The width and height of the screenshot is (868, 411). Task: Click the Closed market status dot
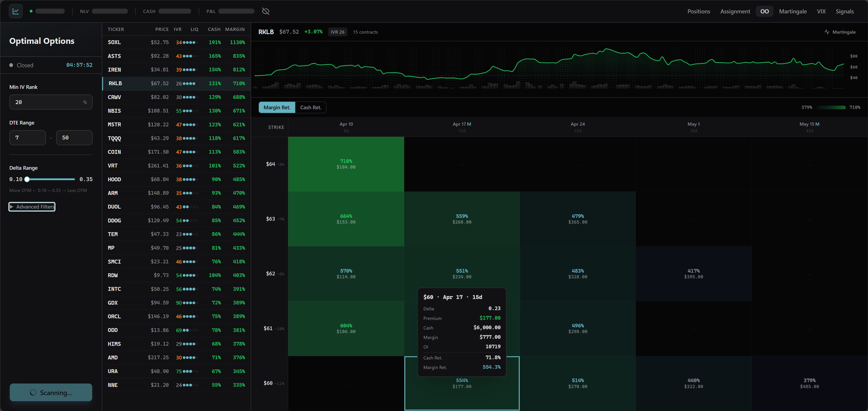tap(11, 65)
